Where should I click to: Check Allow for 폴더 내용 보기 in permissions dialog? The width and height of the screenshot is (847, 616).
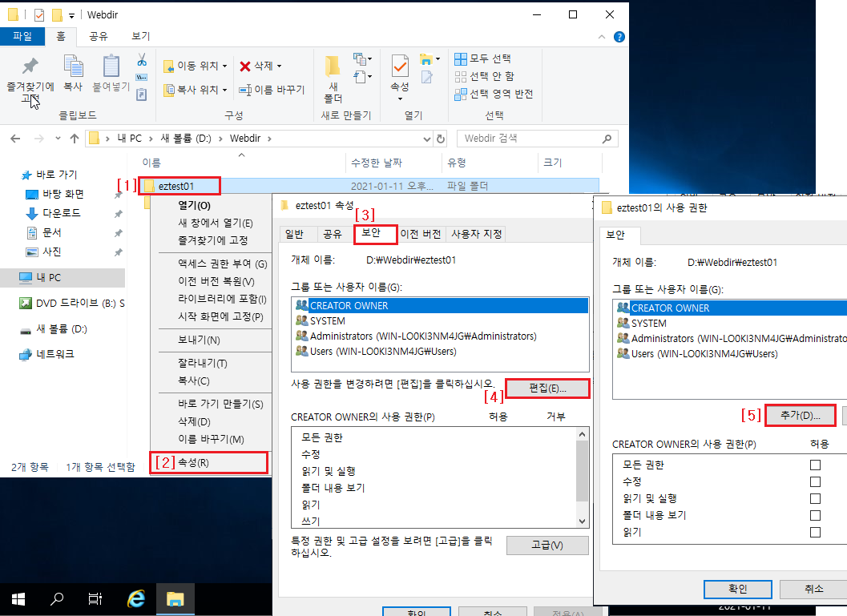point(815,515)
